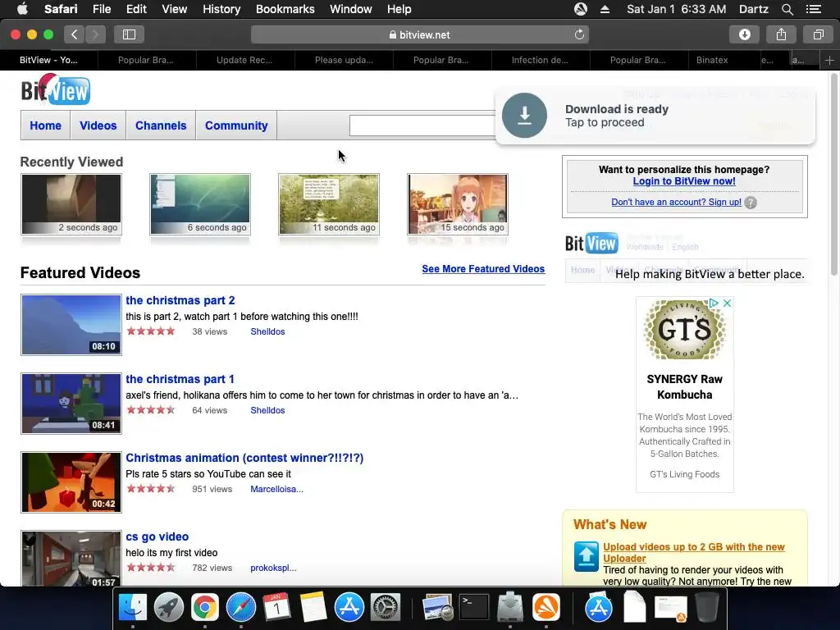
Task: Switch to the Binatex tab
Action: click(712, 60)
